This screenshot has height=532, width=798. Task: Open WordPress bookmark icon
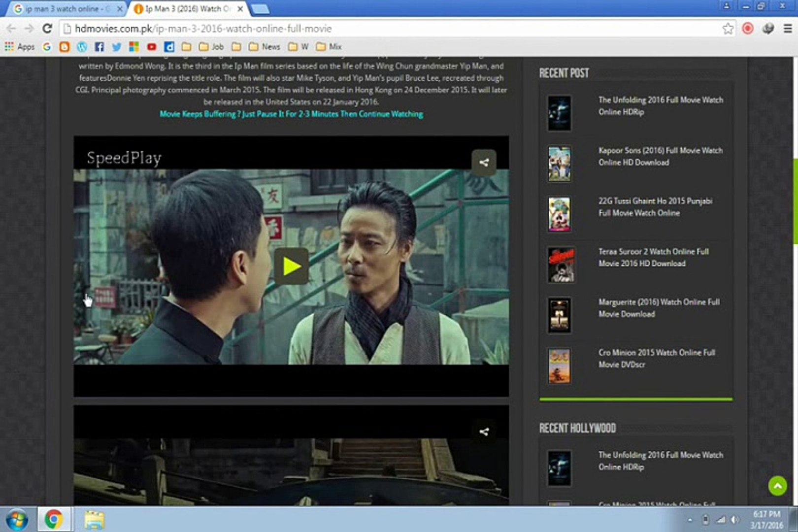82,47
